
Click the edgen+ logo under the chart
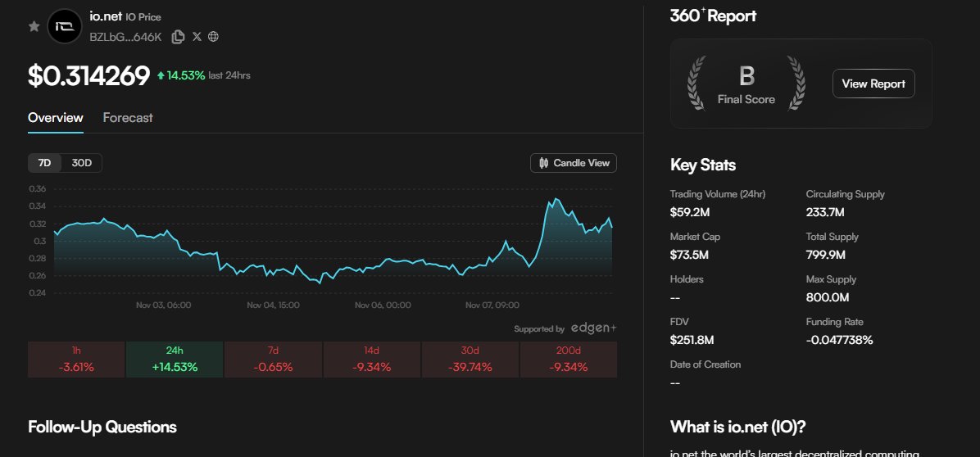click(593, 328)
